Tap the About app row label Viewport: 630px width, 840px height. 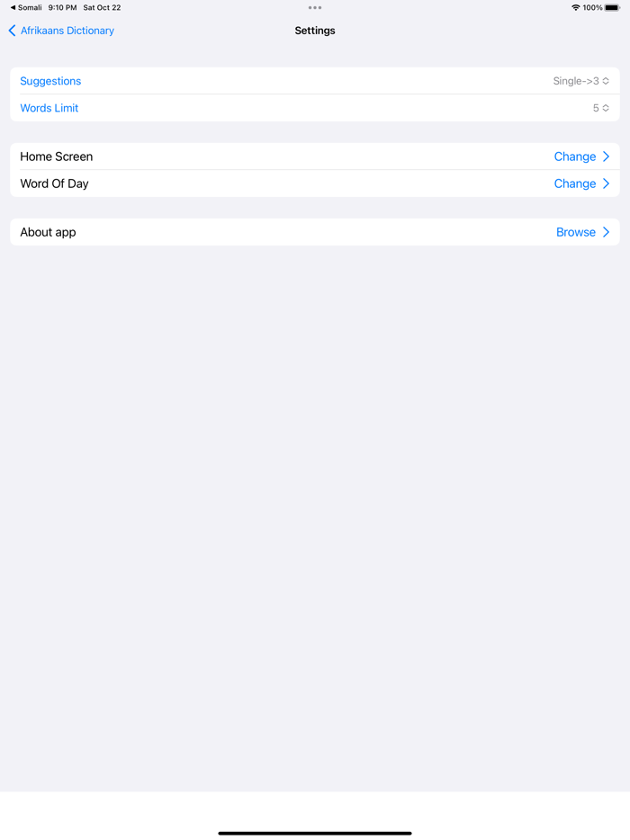(x=48, y=232)
